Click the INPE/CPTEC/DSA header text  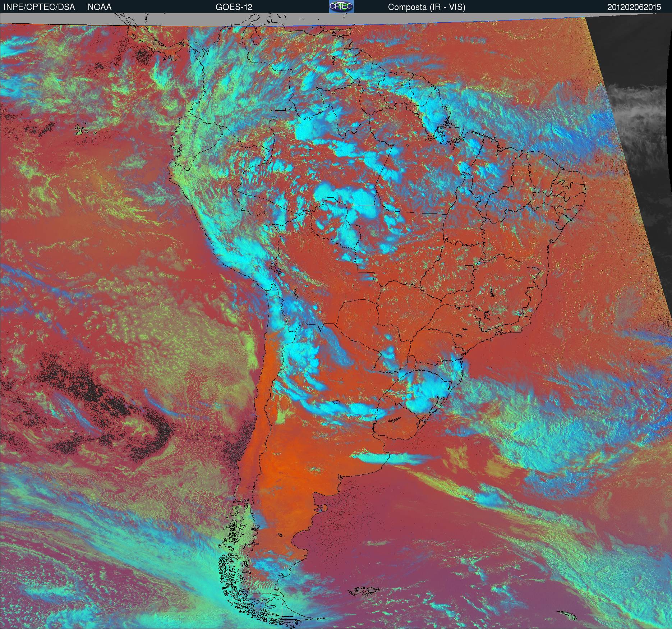(39, 7)
